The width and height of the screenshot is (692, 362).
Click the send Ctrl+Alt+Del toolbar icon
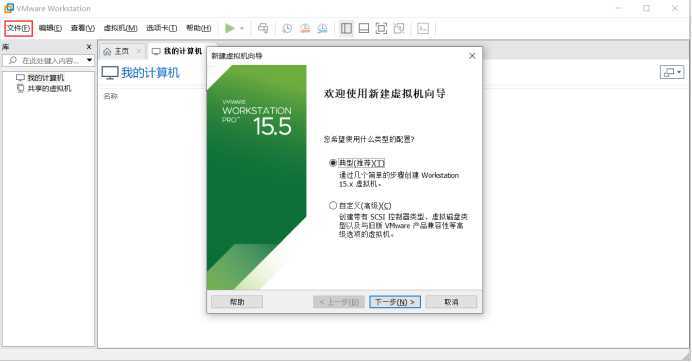(x=263, y=28)
